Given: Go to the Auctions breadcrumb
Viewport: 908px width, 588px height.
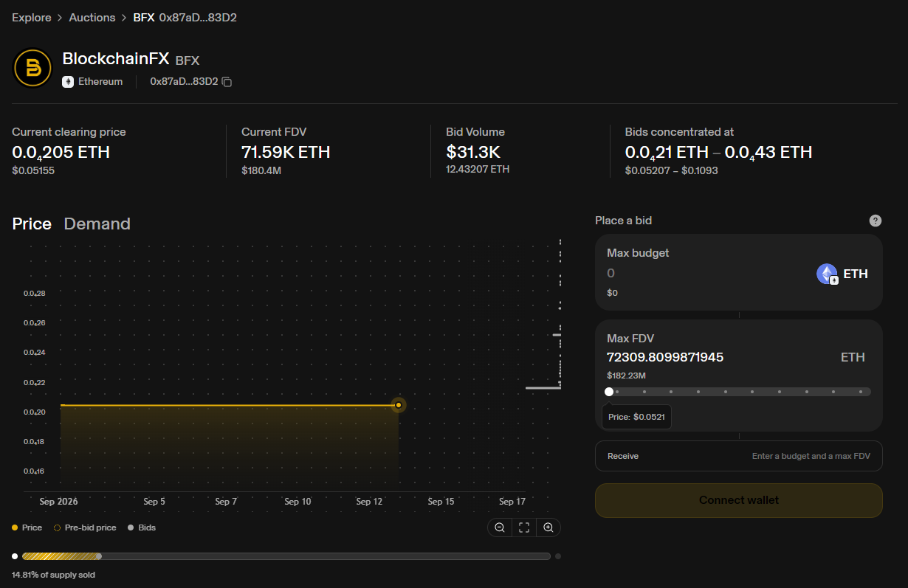Looking at the screenshot, I should click(x=92, y=17).
